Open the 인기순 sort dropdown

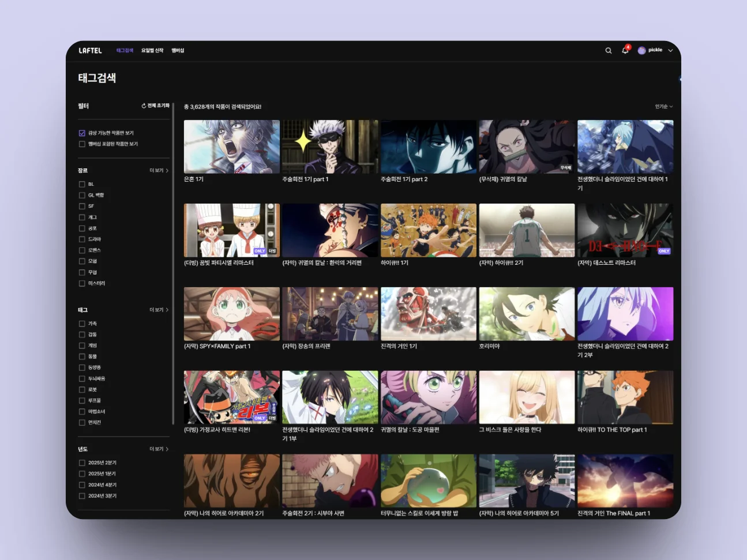pos(663,107)
